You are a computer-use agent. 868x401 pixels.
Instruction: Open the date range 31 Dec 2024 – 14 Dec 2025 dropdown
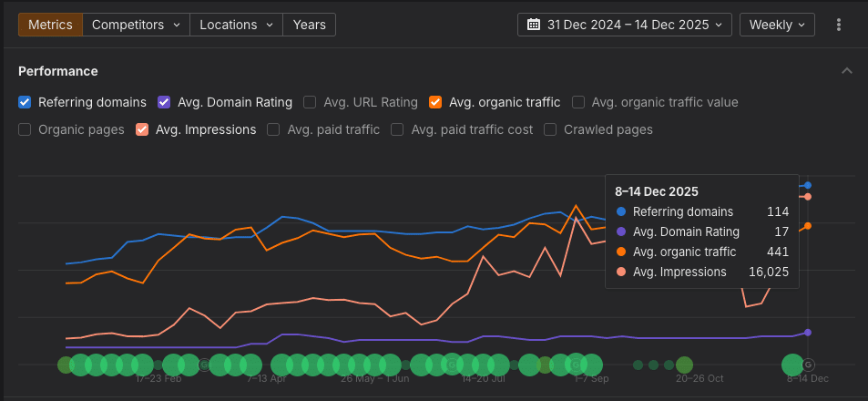coord(625,25)
